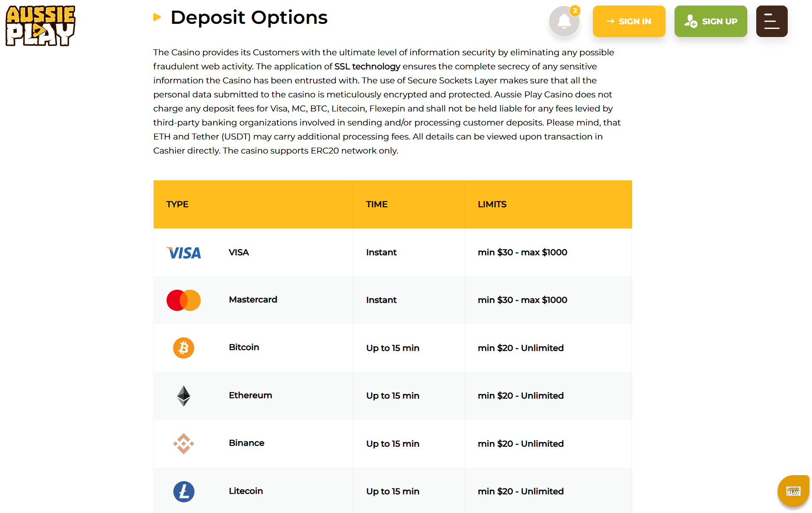
Task: Click the Ethereum diamond icon
Action: [x=183, y=396]
